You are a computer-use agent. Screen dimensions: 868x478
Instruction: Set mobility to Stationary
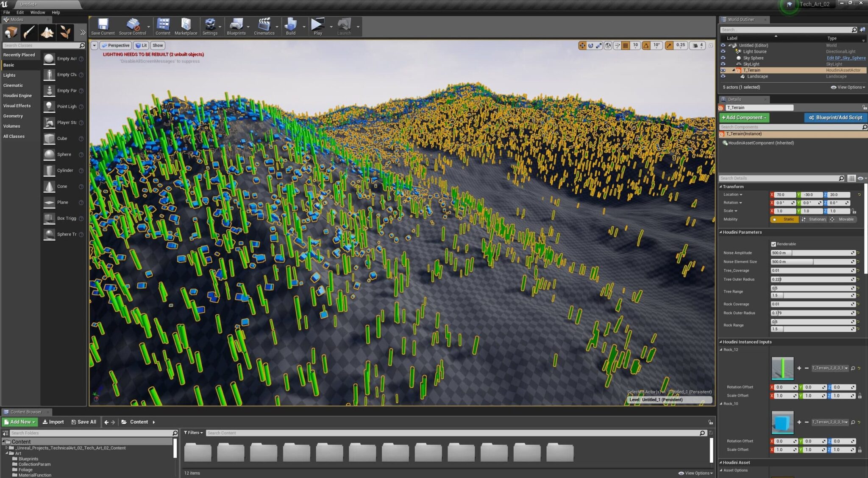[x=813, y=219]
